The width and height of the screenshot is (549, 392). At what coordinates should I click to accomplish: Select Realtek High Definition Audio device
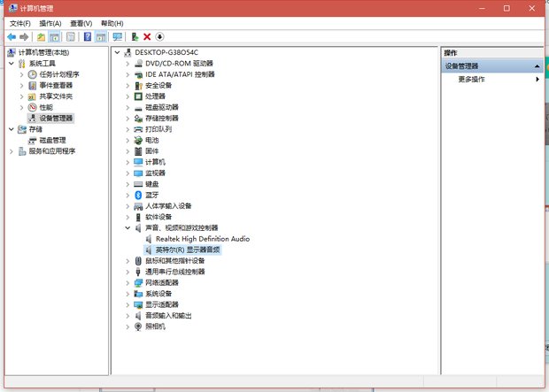(x=202, y=239)
